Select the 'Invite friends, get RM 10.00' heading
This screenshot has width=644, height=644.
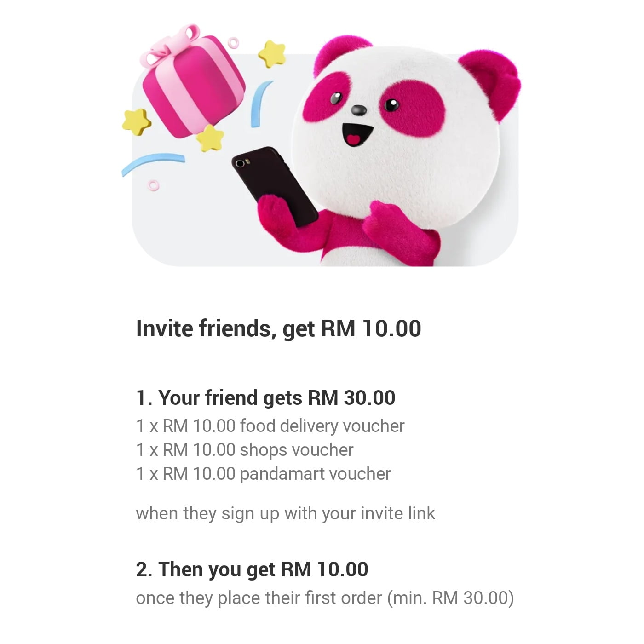pyautogui.click(x=279, y=329)
